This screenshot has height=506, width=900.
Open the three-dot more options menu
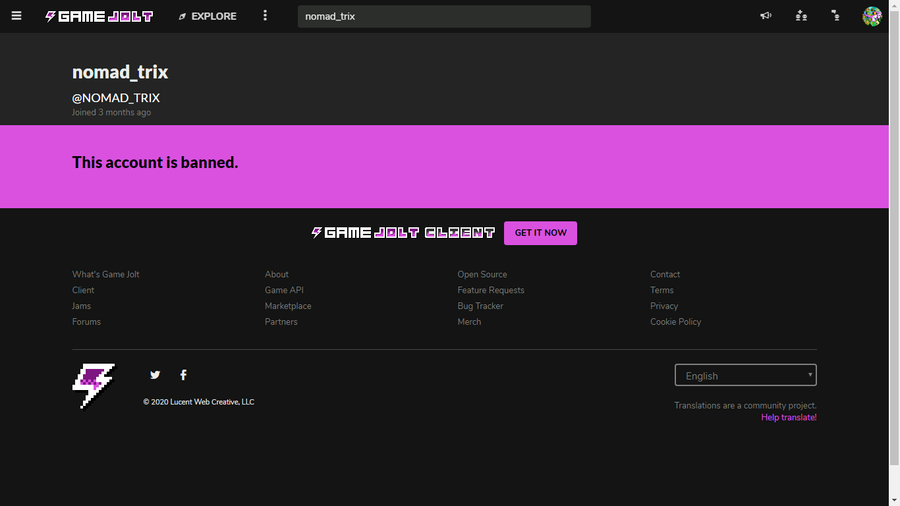pos(265,15)
